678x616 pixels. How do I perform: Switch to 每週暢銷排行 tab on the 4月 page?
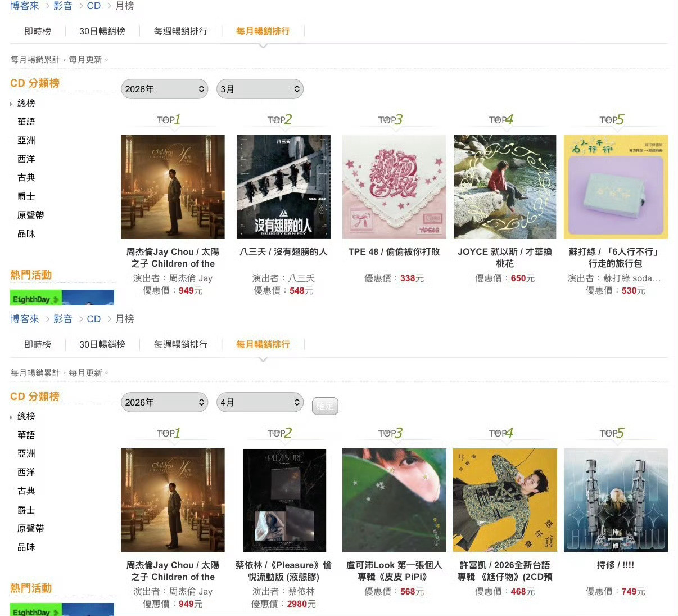tap(181, 344)
